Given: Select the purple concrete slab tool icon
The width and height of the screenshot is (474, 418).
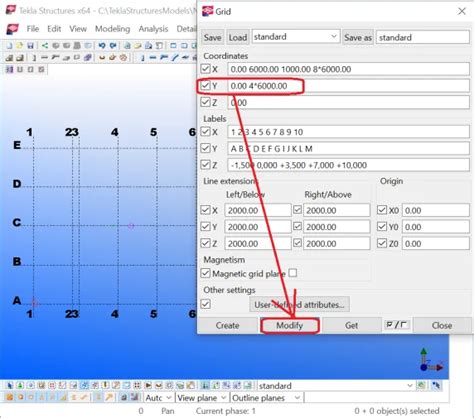Looking at the screenshot, I should coord(87,58).
